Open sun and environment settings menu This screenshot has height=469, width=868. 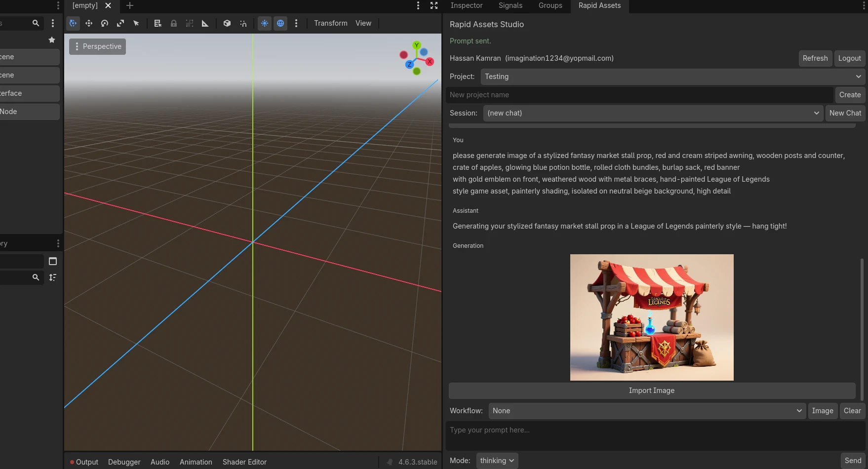click(x=296, y=23)
